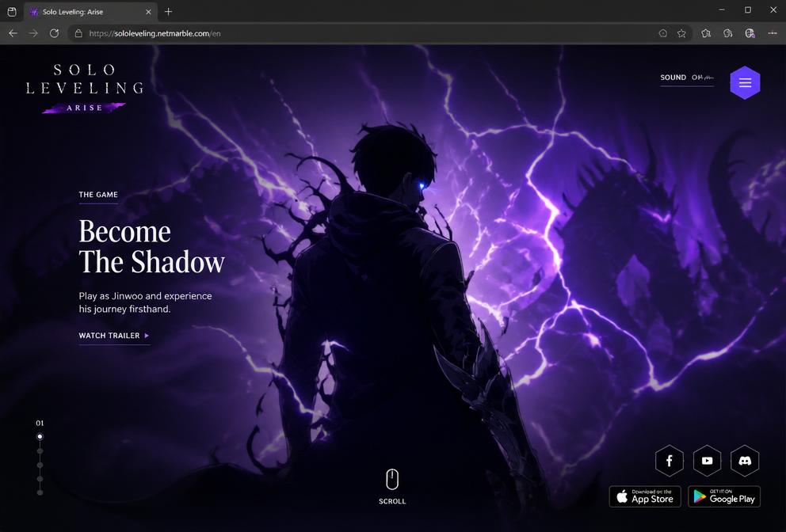The image size is (786, 532).
Task: Reload the current page
Action: pyautogui.click(x=54, y=33)
